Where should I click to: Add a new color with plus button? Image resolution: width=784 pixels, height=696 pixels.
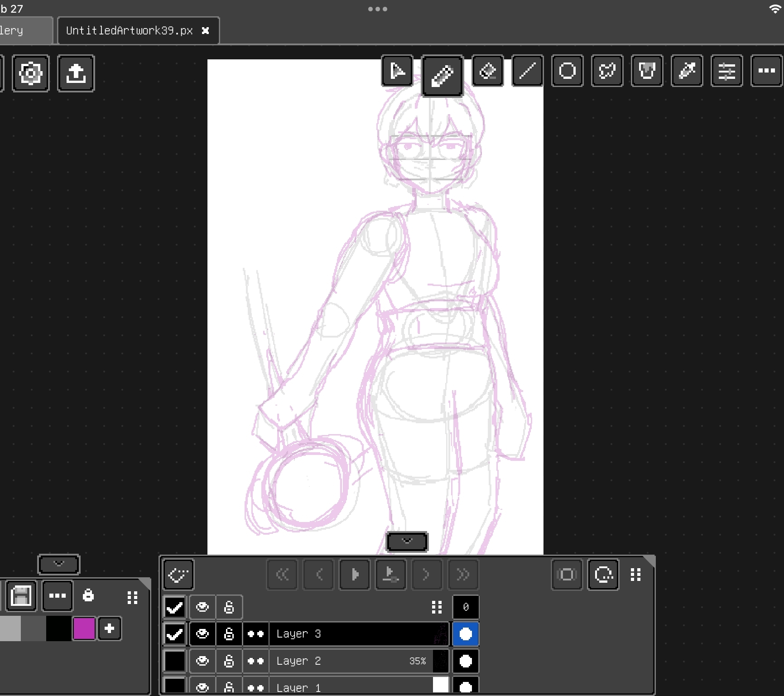(110, 628)
